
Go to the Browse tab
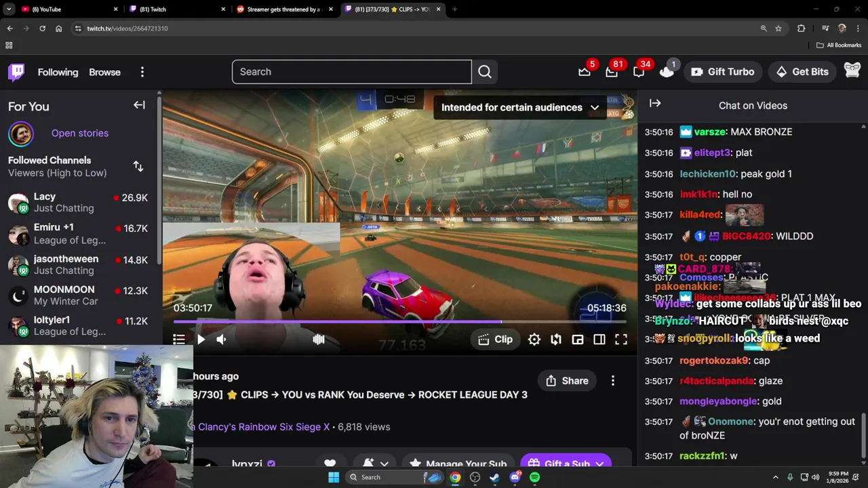click(x=104, y=72)
